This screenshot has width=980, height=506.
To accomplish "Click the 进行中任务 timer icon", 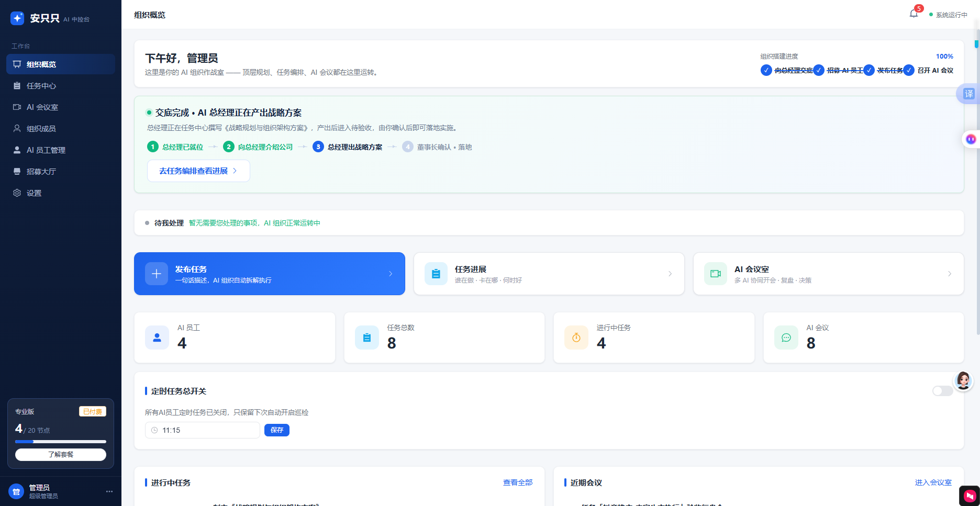I will (x=576, y=338).
